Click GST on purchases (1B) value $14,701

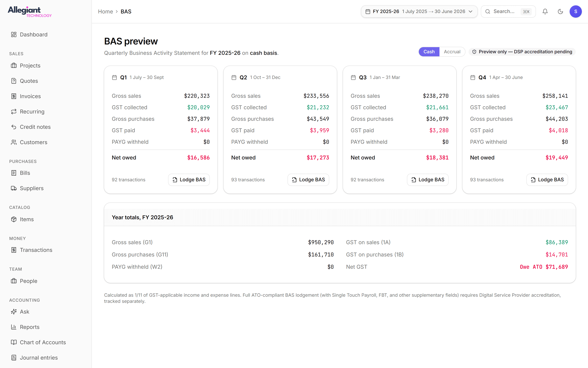(x=557, y=255)
